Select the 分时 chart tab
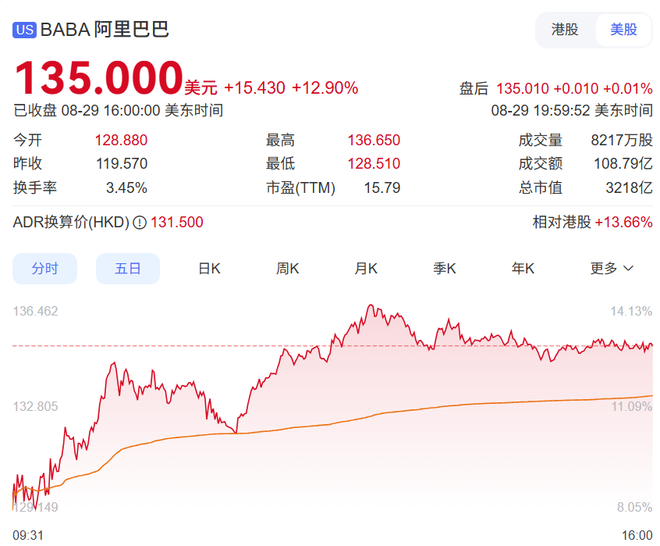The height and width of the screenshot is (546, 660). 45,268
